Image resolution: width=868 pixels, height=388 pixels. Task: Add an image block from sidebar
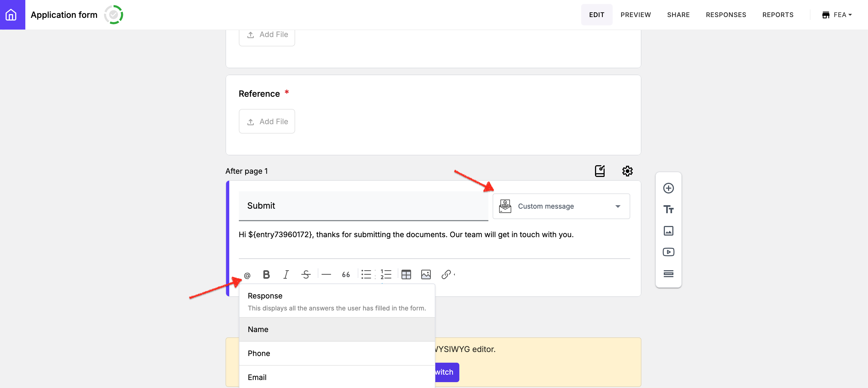tap(669, 231)
